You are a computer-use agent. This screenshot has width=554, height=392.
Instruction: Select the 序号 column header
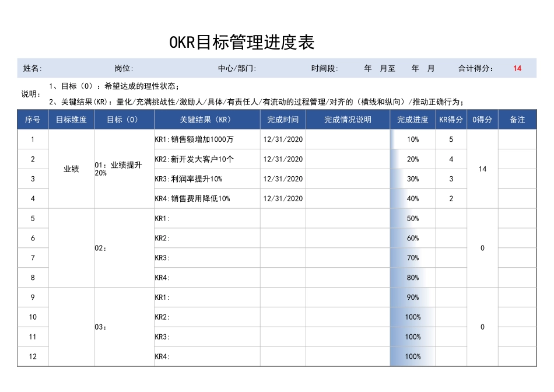pos(33,120)
